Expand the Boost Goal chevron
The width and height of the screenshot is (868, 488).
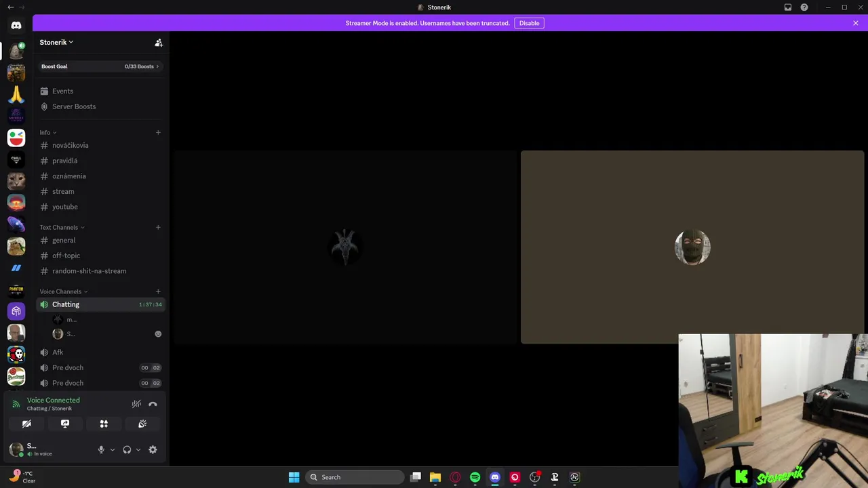coord(157,66)
